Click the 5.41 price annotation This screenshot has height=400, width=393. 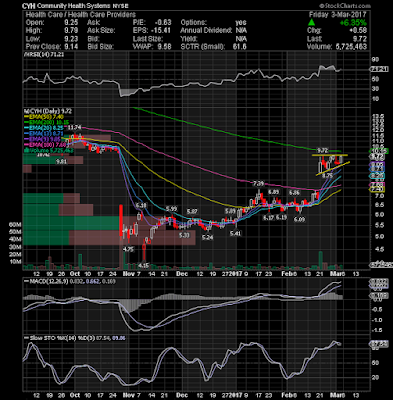[x=235, y=234]
